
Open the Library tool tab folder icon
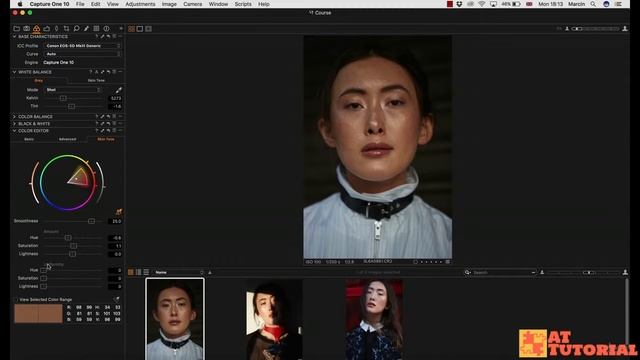16,29
